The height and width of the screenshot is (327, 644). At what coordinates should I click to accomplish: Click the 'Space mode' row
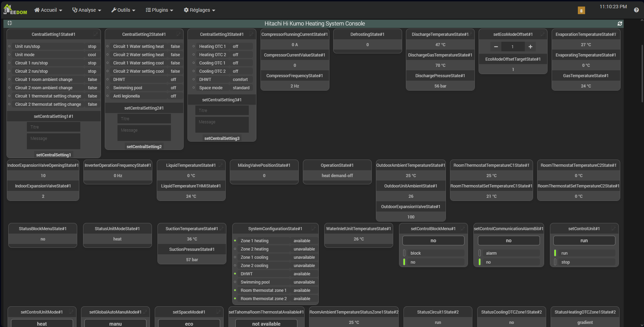coord(222,88)
